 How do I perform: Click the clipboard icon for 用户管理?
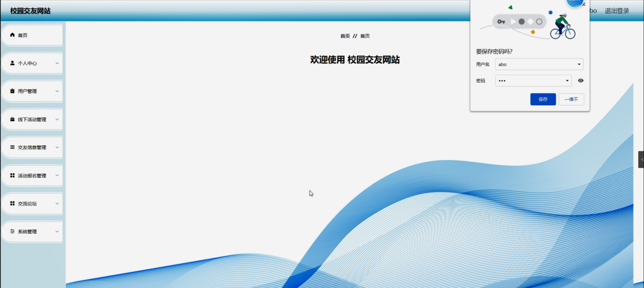click(x=12, y=91)
